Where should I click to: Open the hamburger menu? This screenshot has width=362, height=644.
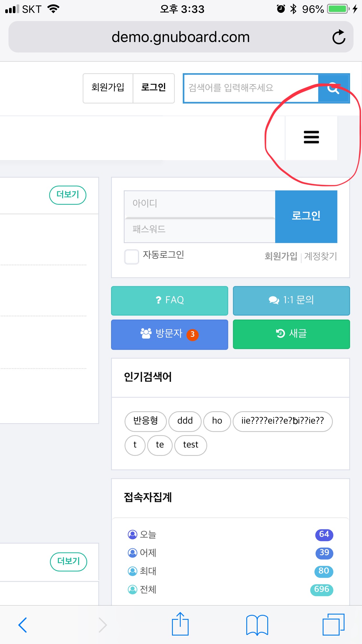coord(311,137)
